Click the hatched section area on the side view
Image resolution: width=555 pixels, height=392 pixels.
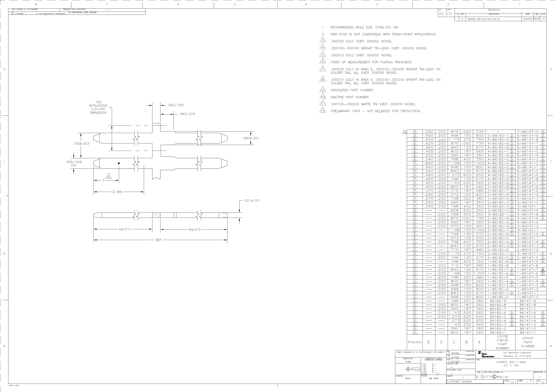[156, 215]
